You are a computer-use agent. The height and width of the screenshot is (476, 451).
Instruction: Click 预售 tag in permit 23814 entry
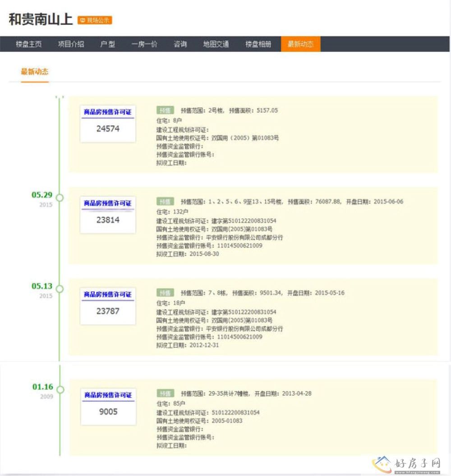[165, 201]
